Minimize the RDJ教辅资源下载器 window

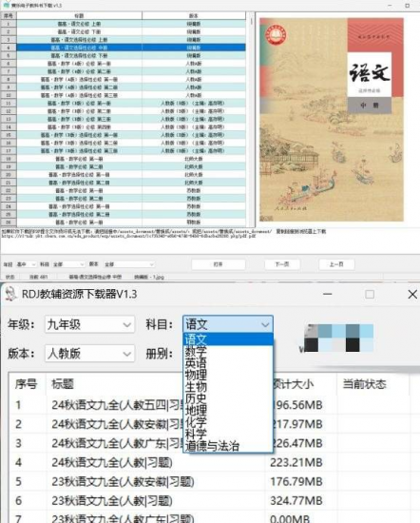click(327, 294)
